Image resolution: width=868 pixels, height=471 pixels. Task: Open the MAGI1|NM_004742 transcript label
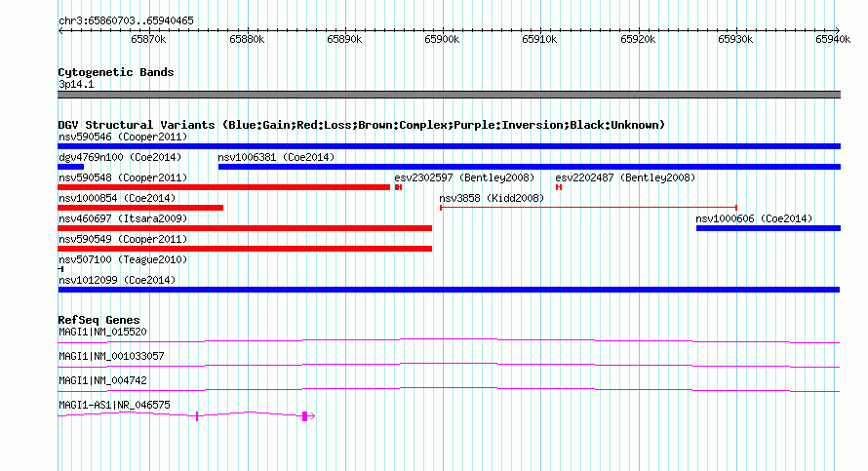click(x=102, y=380)
